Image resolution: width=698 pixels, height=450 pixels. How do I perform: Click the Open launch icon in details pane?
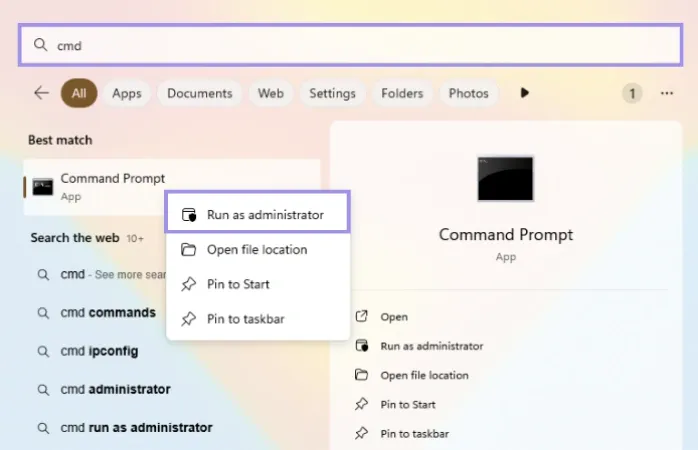(x=361, y=316)
